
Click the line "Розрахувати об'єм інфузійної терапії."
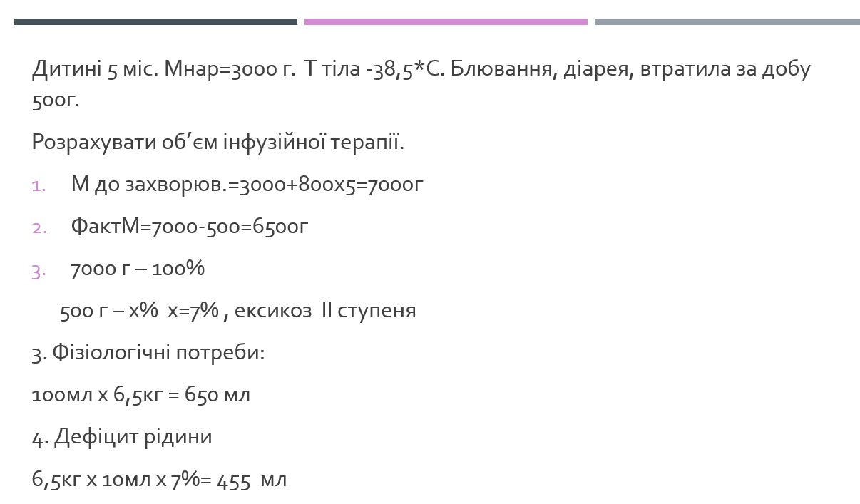tap(217, 143)
